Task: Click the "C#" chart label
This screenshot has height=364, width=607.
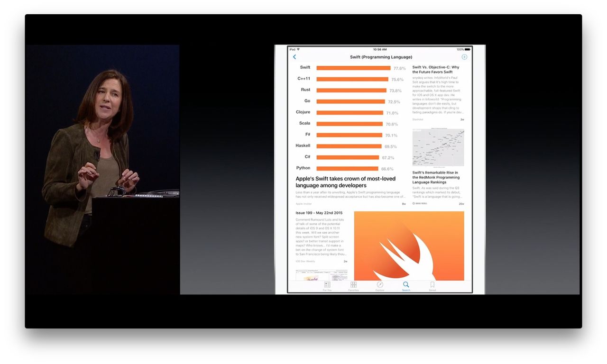Action: coord(307,156)
